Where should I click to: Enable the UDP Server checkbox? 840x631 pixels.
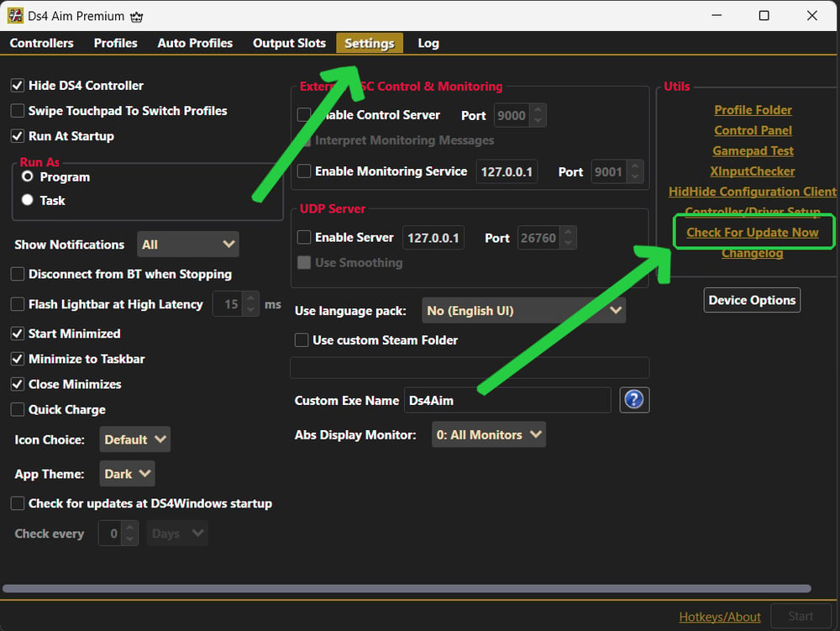(304, 237)
